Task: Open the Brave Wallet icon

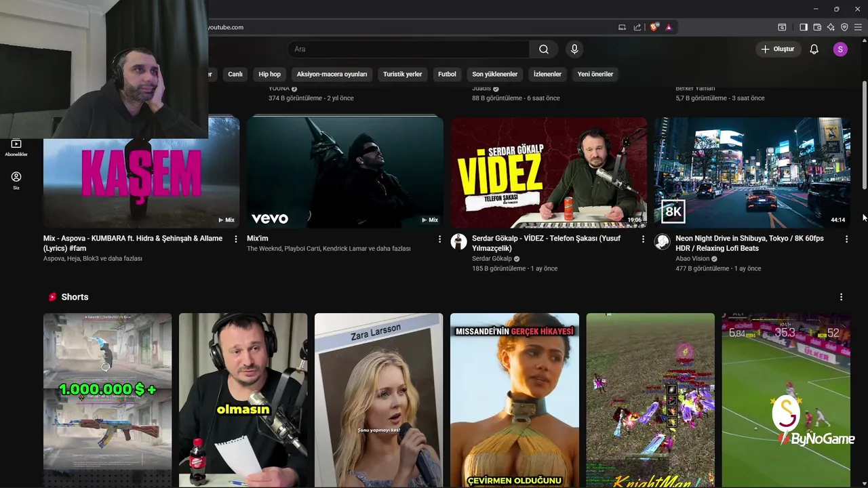Action: 817,27
